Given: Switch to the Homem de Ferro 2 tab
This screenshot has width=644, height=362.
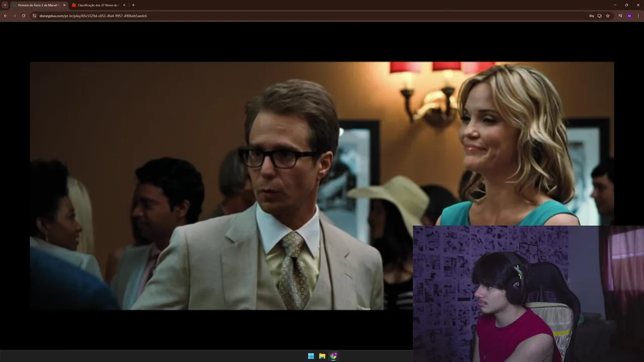Looking at the screenshot, I should pyautogui.click(x=38, y=5).
